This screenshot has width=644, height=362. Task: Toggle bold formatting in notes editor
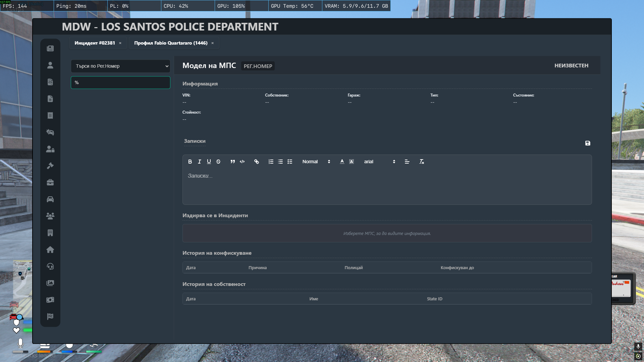click(x=190, y=162)
